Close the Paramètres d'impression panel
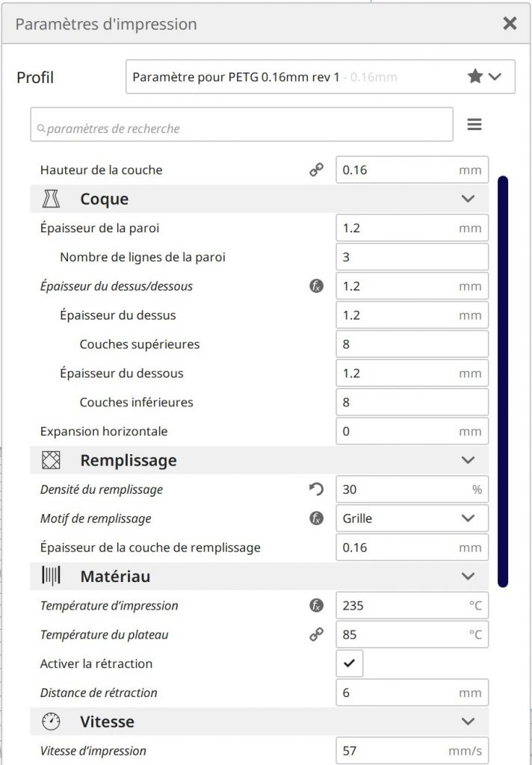This screenshot has width=532, height=765. (x=510, y=23)
